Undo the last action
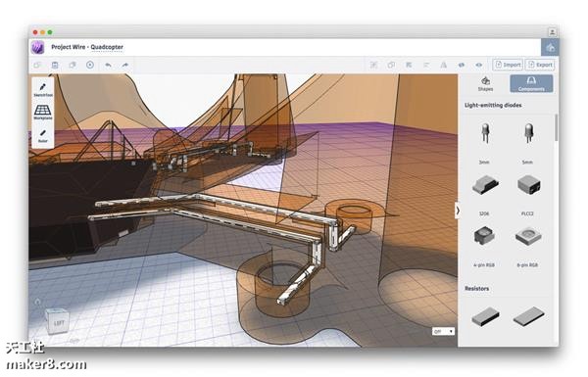588x377 pixels. (108, 65)
